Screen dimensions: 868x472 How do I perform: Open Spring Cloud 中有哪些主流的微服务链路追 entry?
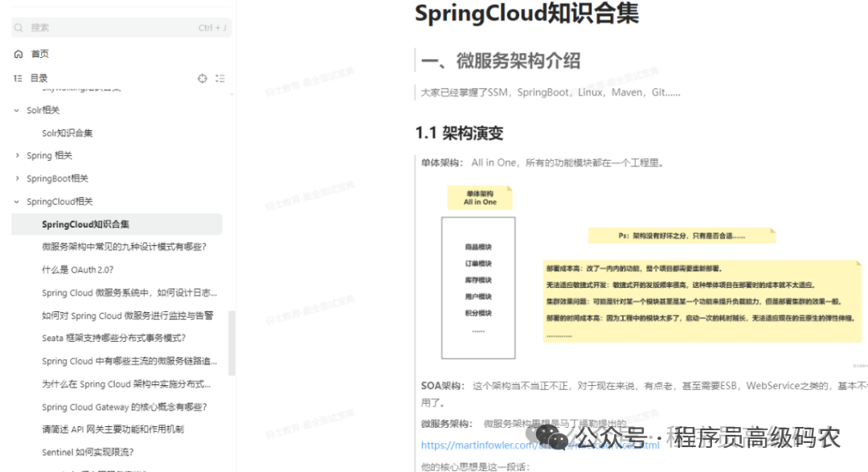(x=129, y=361)
